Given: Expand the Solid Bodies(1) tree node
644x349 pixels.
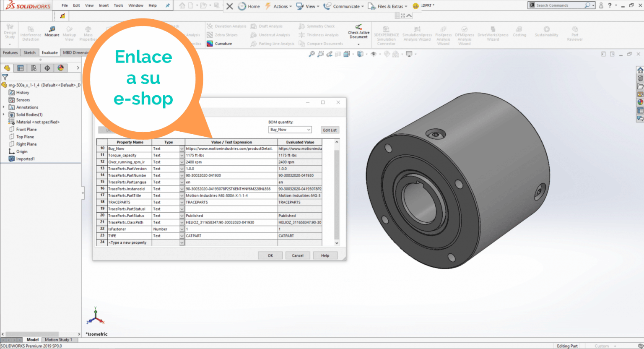Looking at the screenshot, I should [4, 115].
